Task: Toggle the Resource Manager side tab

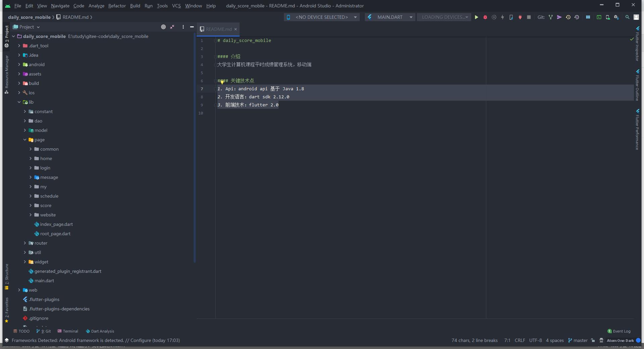Action: pyautogui.click(x=6, y=74)
